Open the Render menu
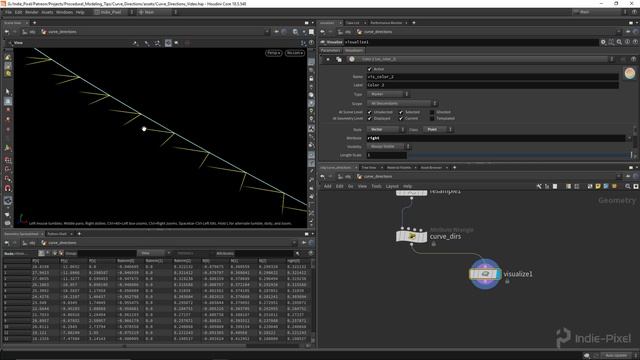The image size is (640, 360). coord(31,12)
